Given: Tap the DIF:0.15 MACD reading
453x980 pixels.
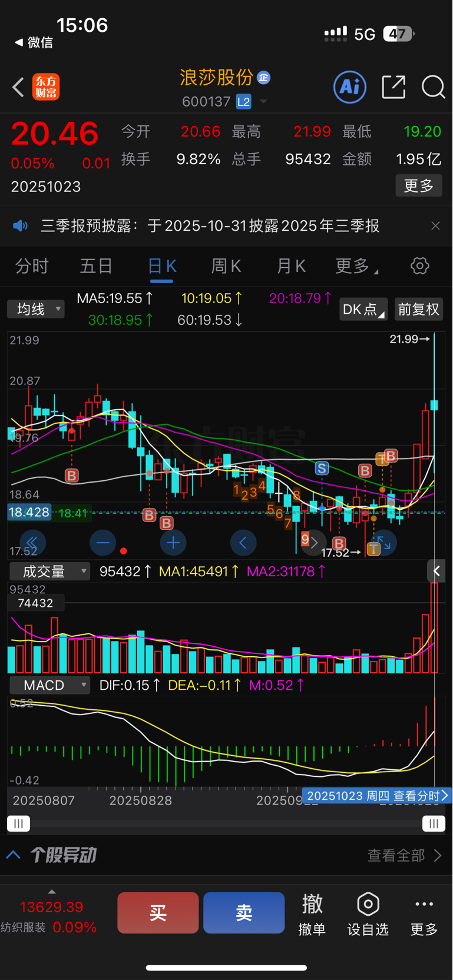Looking at the screenshot, I should (130, 685).
